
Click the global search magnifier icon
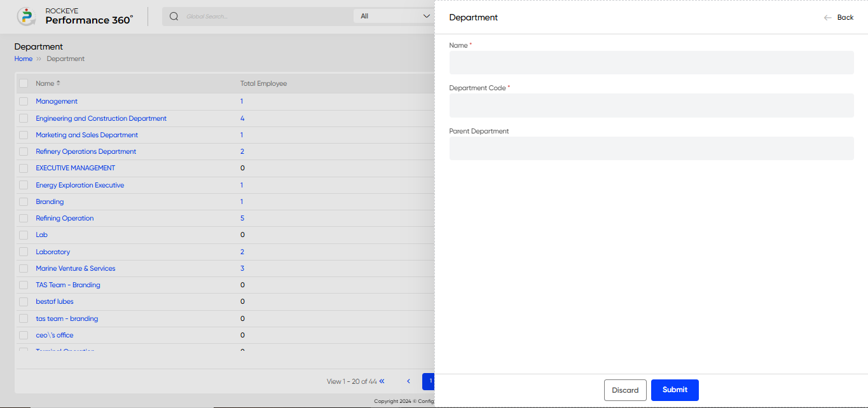pyautogui.click(x=174, y=17)
